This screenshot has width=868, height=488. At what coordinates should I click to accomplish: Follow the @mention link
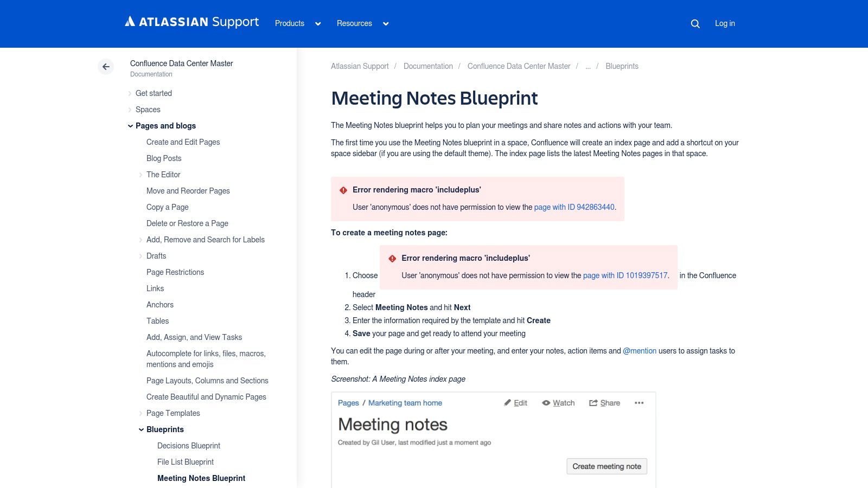640,351
